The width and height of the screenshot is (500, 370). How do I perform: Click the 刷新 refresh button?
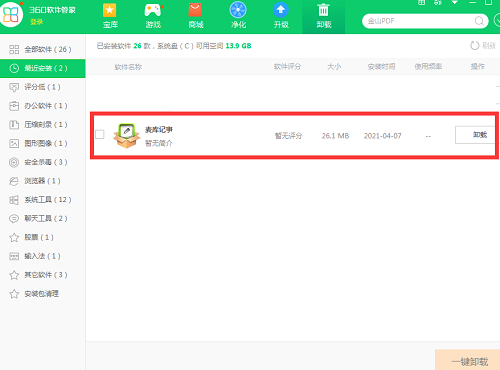[483, 46]
